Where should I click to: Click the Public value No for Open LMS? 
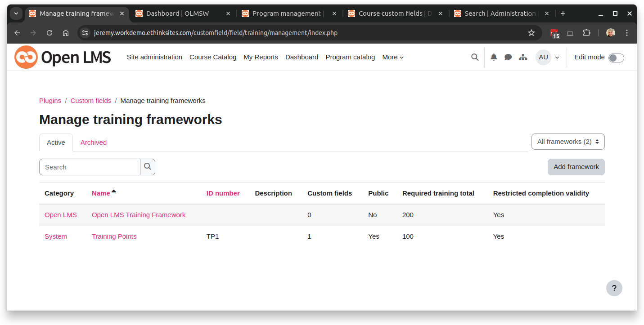click(372, 215)
